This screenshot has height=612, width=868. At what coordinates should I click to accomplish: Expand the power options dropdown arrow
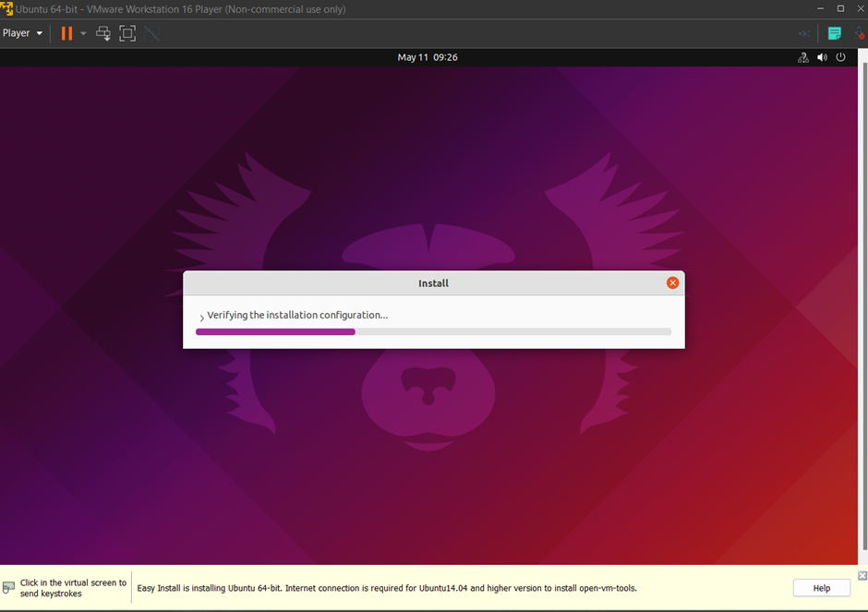[x=83, y=33]
